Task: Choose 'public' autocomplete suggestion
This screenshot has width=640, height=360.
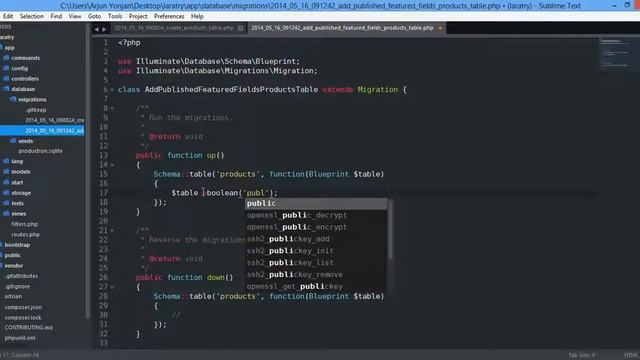Action: (316, 204)
